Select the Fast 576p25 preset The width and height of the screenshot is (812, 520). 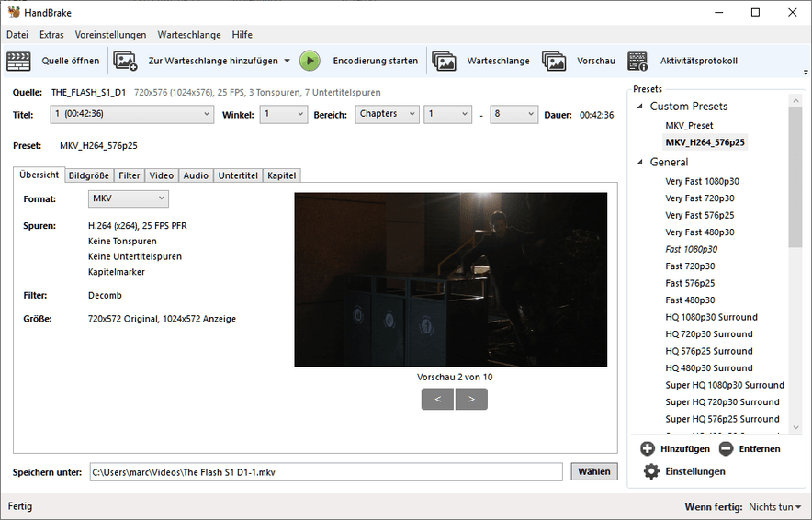click(690, 283)
